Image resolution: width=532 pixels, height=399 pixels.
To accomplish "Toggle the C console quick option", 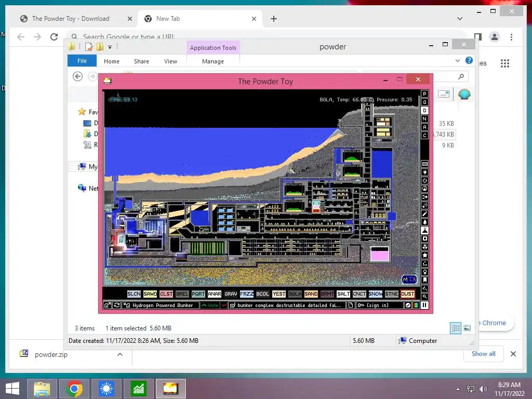I will (x=424, y=136).
